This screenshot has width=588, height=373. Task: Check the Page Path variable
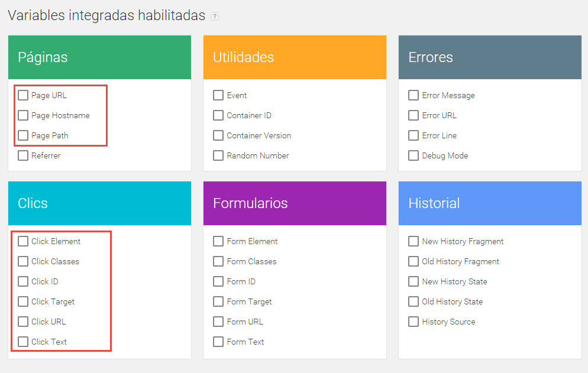tap(23, 135)
